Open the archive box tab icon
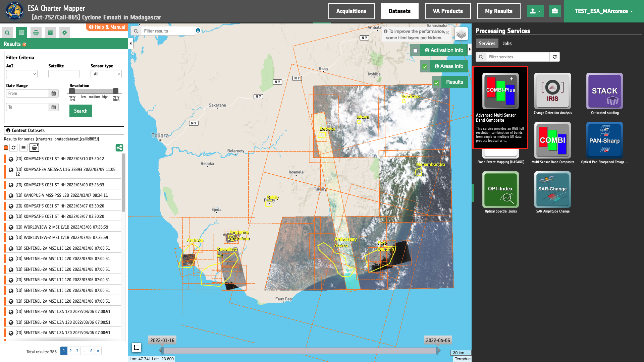The image size is (644, 362). point(50,33)
